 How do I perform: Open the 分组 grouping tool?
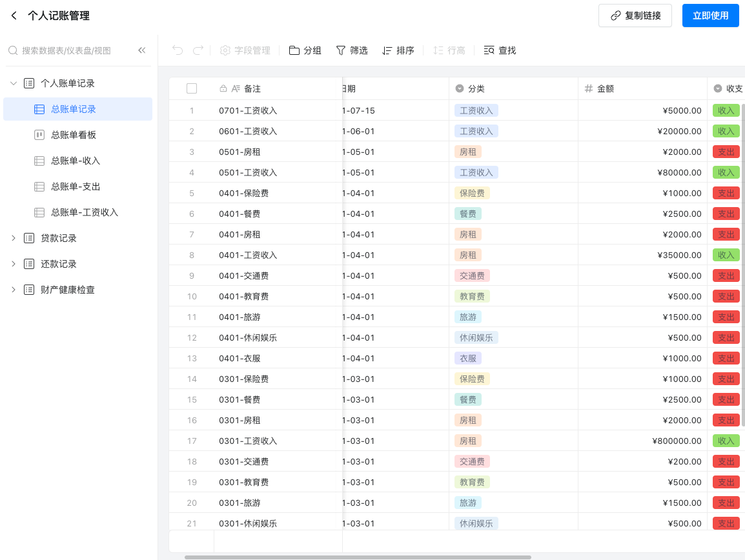coord(304,50)
